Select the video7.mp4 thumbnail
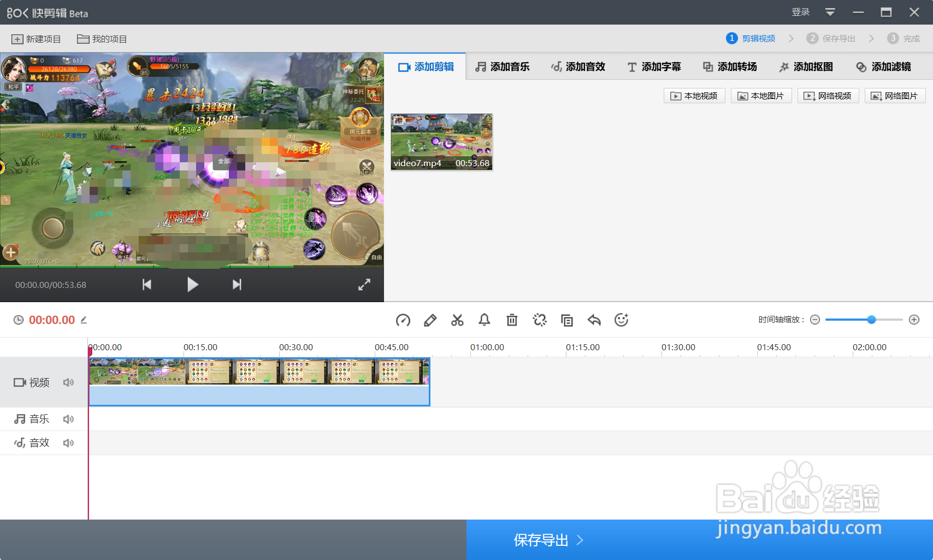 pyautogui.click(x=441, y=142)
